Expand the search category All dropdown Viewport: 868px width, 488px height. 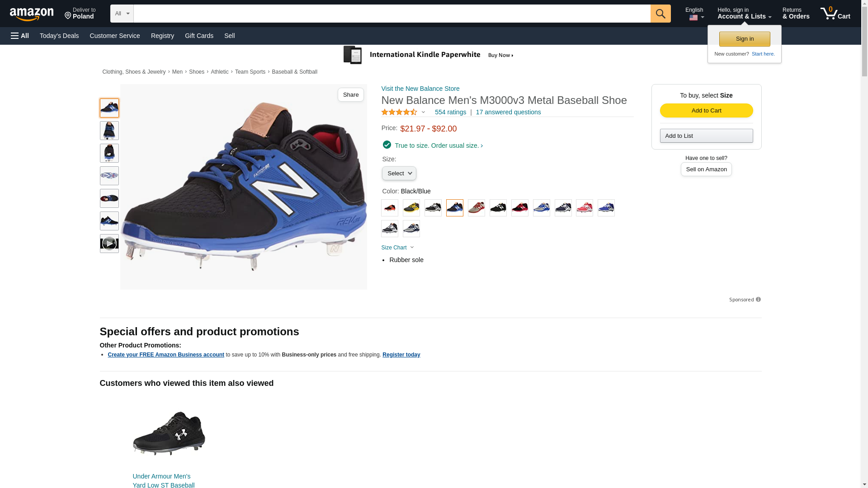pyautogui.click(x=122, y=14)
